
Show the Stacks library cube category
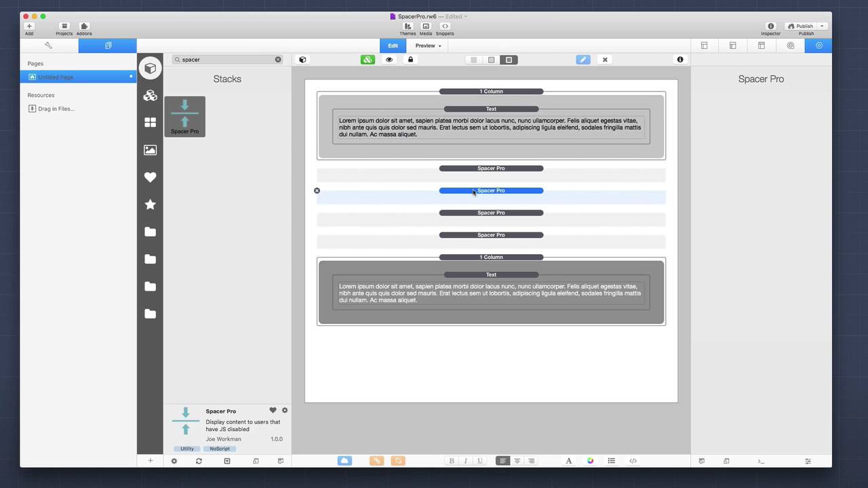(151, 68)
